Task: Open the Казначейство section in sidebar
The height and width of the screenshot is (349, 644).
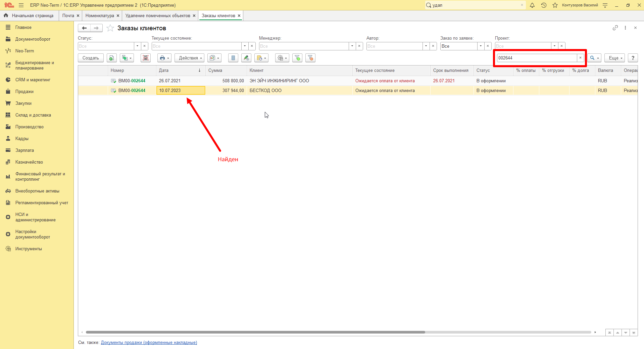Action: [29, 162]
